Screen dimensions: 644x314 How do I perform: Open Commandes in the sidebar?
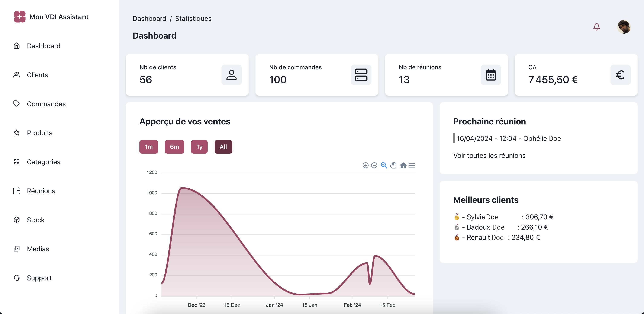pyautogui.click(x=46, y=104)
